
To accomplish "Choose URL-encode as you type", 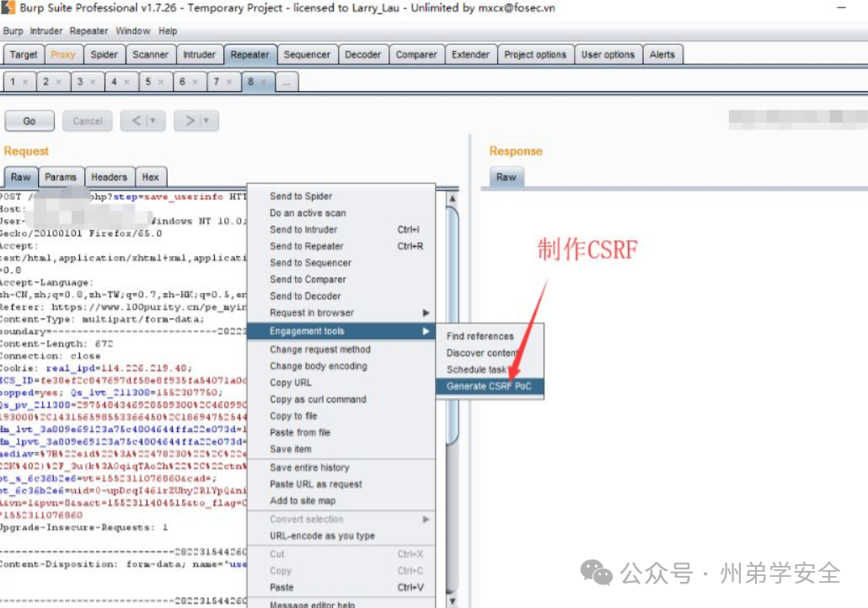I will tap(341, 536).
